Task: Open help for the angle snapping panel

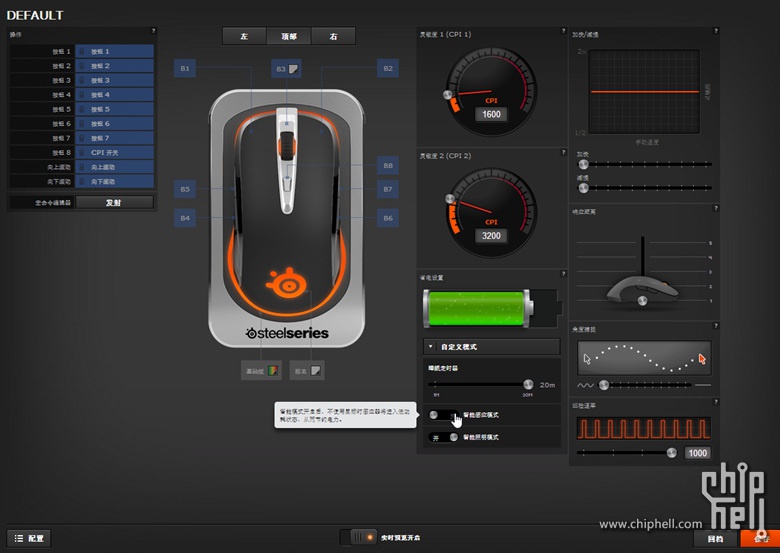Action: [x=716, y=326]
